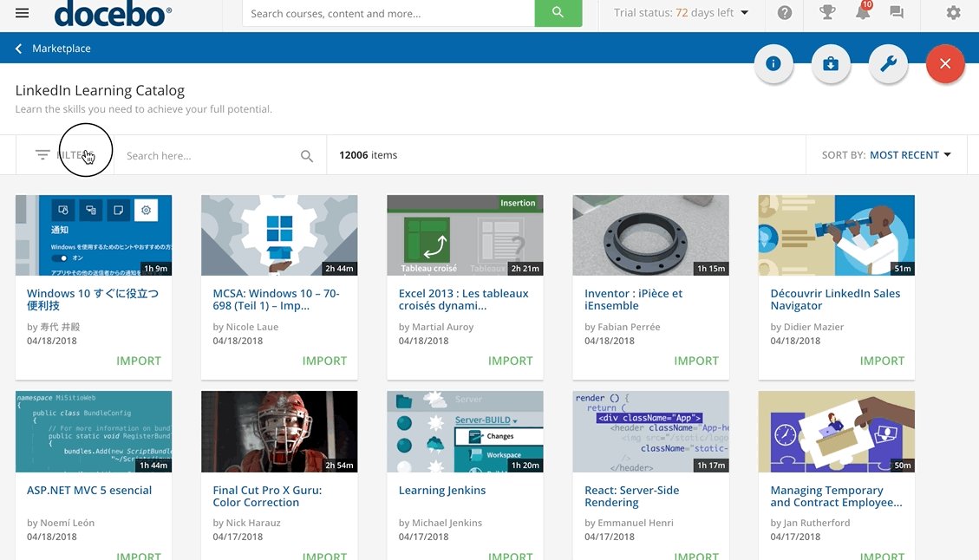Import the Inventor iPièce et iEnsemble course

pos(696,361)
